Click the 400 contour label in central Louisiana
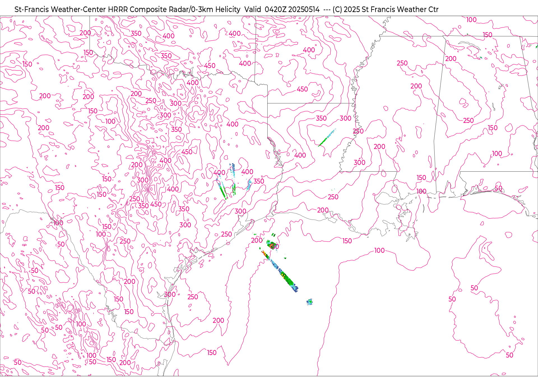Viewport: 538px width, 392px height. [300, 155]
